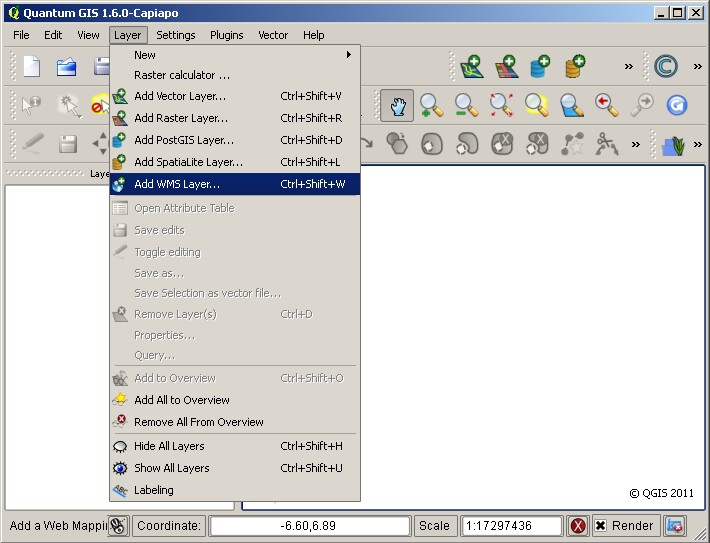Click the Add PostGIS Layer toolbar icon
Screen dimensions: 710x543
tap(540, 67)
